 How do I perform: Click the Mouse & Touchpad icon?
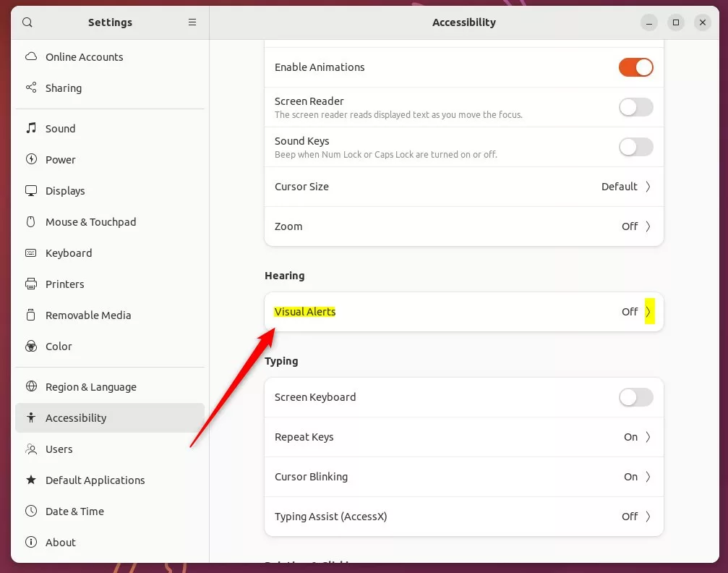pyautogui.click(x=31, y=221)
